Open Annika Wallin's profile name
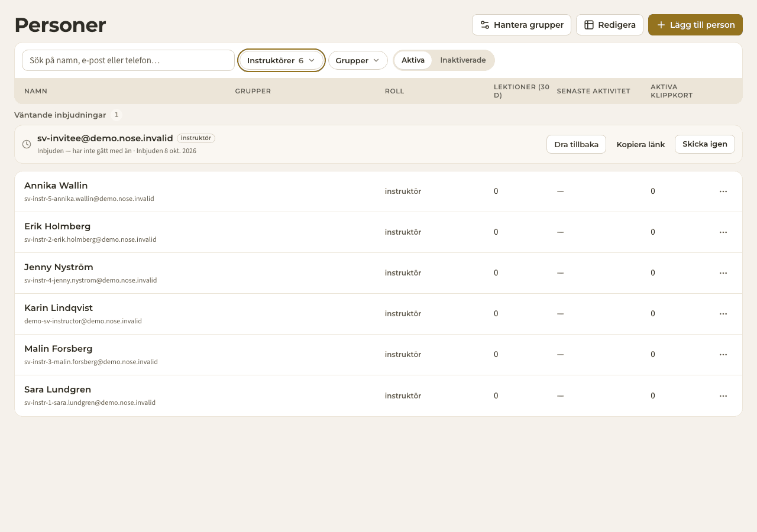Screen dimensions: 757x532 coord(56,186)
